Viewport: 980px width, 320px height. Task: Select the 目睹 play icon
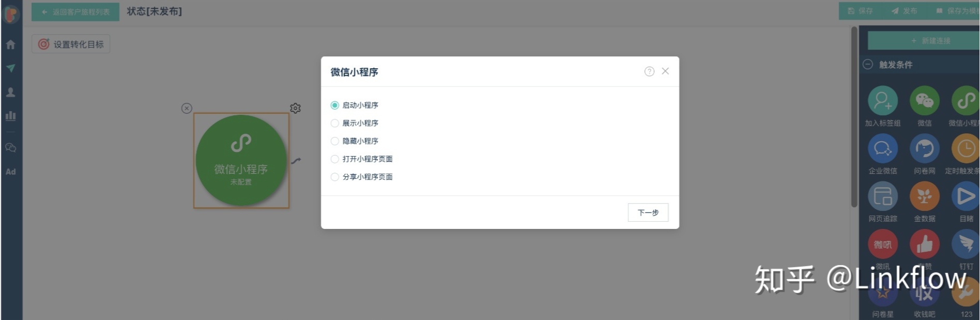pyautogui.click(x=966, y=196)
